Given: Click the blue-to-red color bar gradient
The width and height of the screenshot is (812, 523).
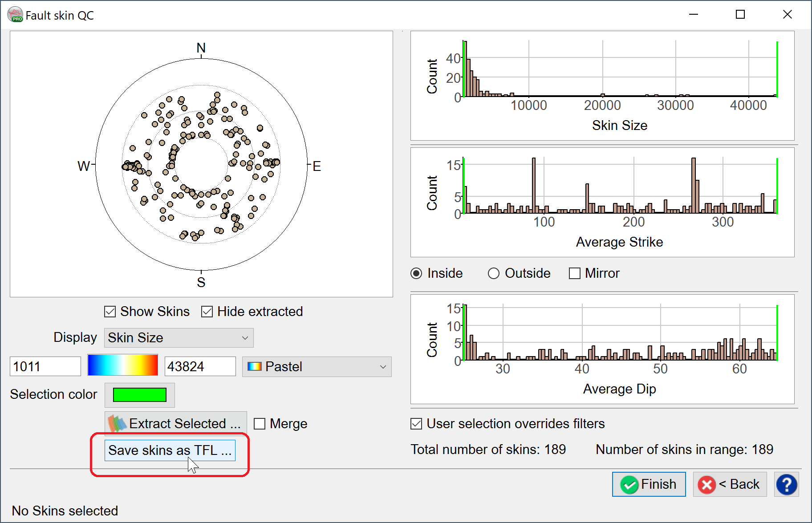Looking at the screenshot, I should pyautogui.click(x=123, y=365).
